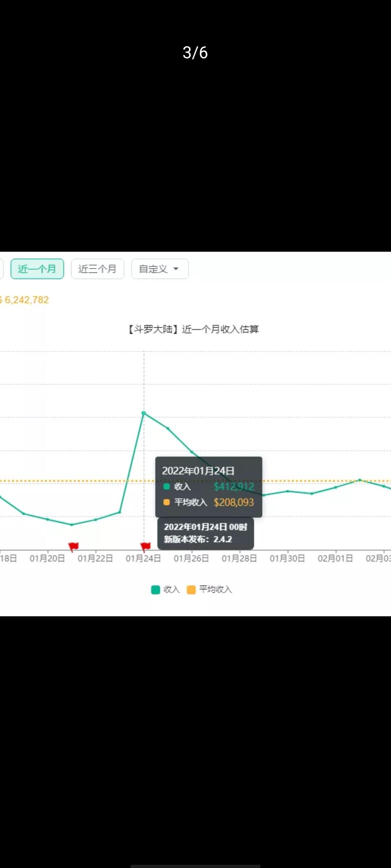The image size is (391, 868).
Task: Click the red flag marker near 01月21日
Action: pyautogui.click(x=73, y=546)
